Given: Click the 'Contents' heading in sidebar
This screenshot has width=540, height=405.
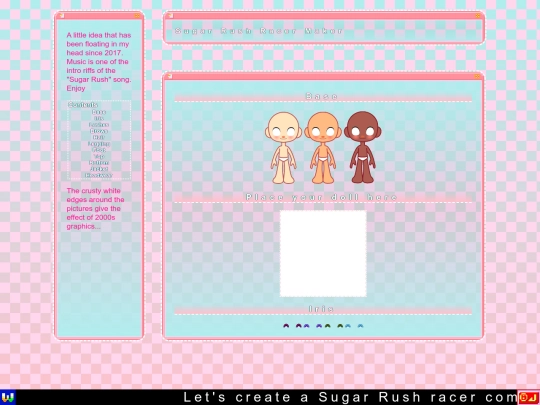Looking at the screenshot, I should [83, 105].
